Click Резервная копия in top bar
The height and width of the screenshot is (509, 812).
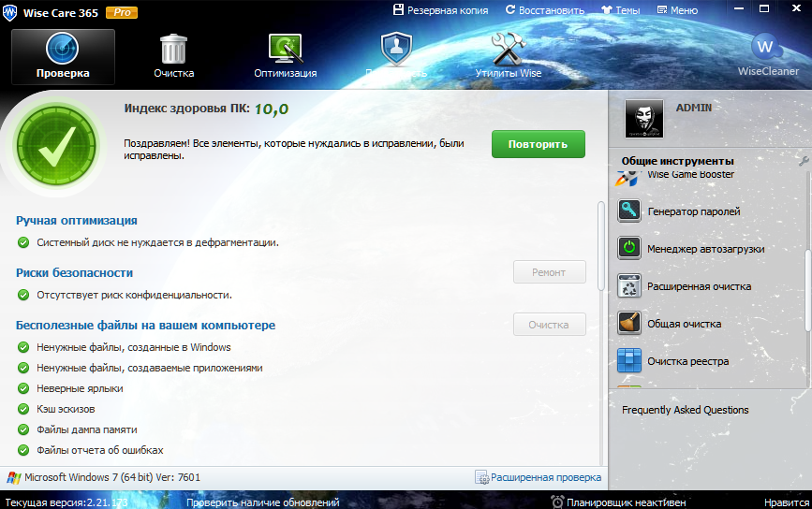click(441, 10)
